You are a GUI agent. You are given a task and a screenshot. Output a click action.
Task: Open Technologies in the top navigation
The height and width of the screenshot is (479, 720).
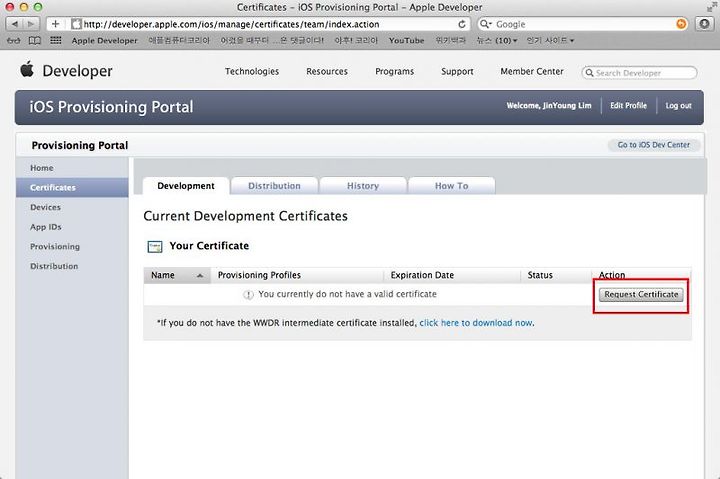252,72
